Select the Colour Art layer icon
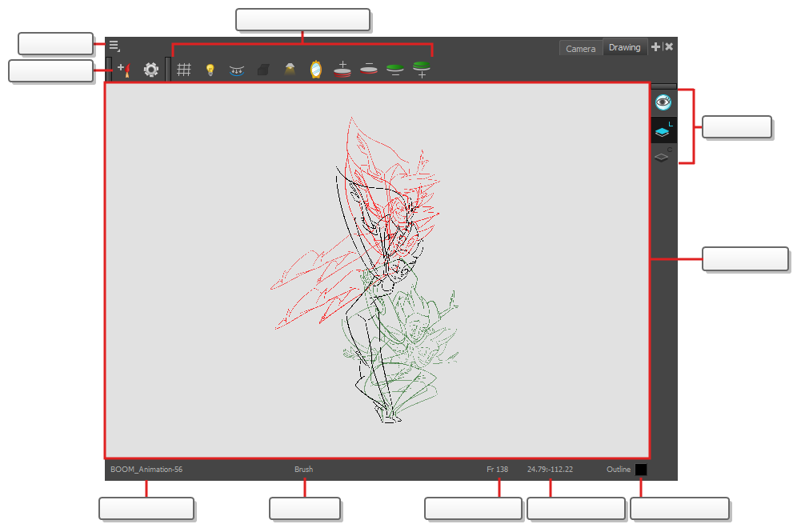 click(662, 157)
